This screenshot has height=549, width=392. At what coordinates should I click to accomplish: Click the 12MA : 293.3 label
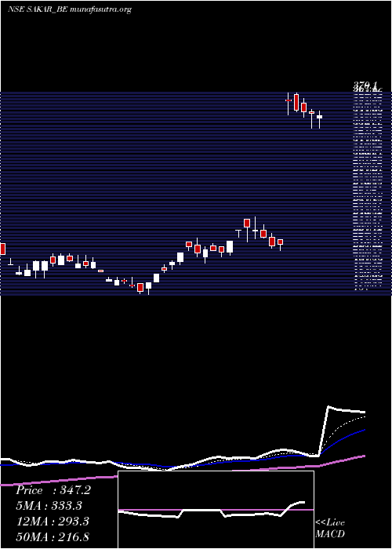pos(53,522)
